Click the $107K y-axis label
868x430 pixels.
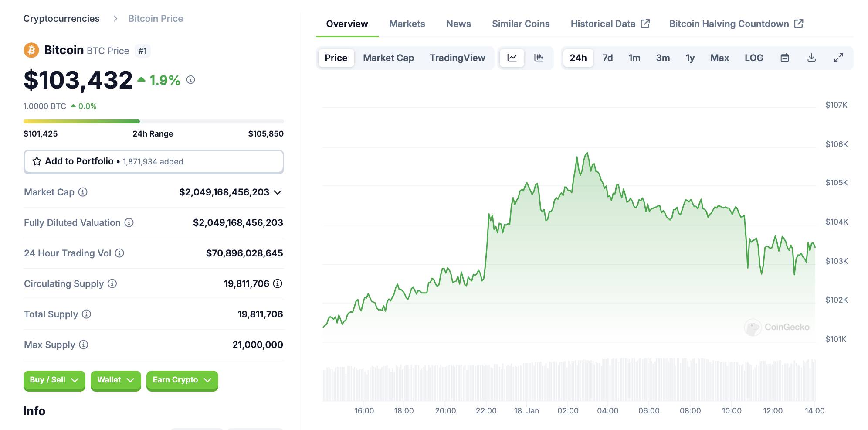pos(836,105)
